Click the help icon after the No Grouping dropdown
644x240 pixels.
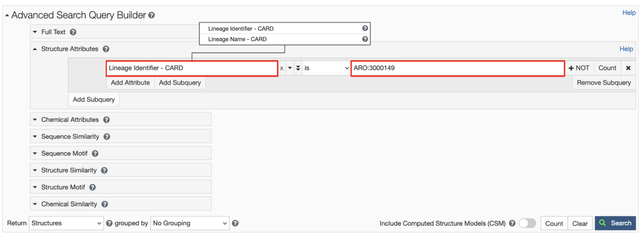pos(235,223)
